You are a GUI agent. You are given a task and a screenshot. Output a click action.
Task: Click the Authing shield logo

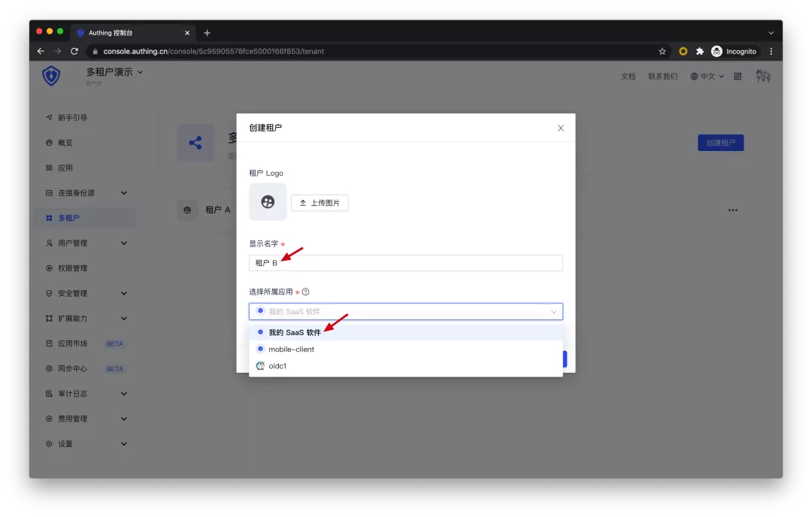[x=51, y=75]
